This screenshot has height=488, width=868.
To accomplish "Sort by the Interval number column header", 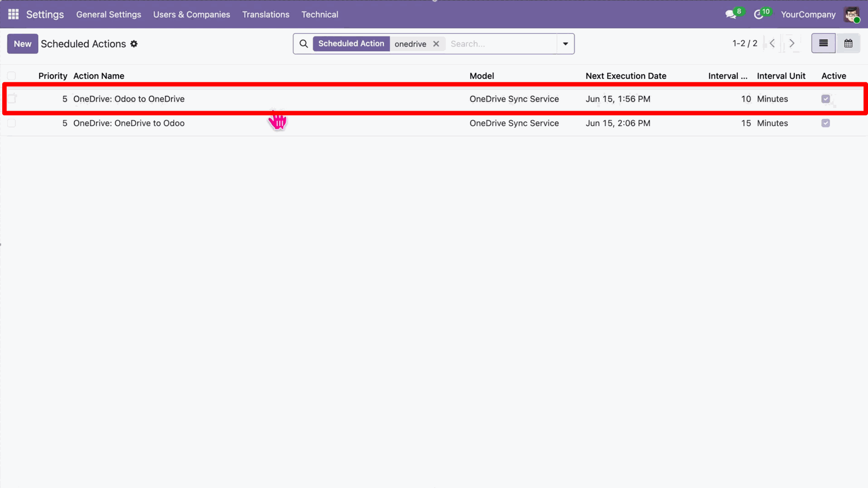I will (728, 76).
